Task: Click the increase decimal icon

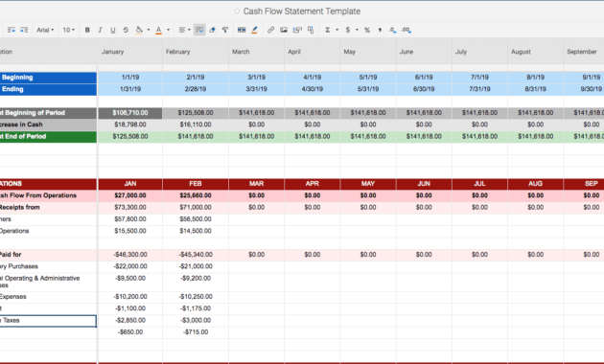Action: [x=407, y=30]
